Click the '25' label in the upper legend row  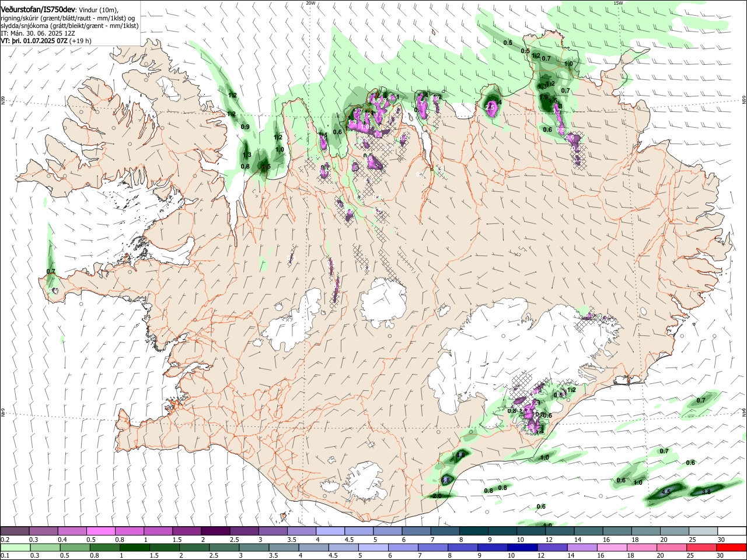[693, 540]
